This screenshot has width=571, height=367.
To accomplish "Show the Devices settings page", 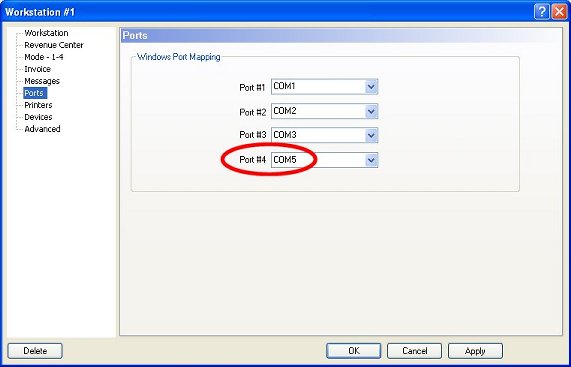I will (38, 117).
